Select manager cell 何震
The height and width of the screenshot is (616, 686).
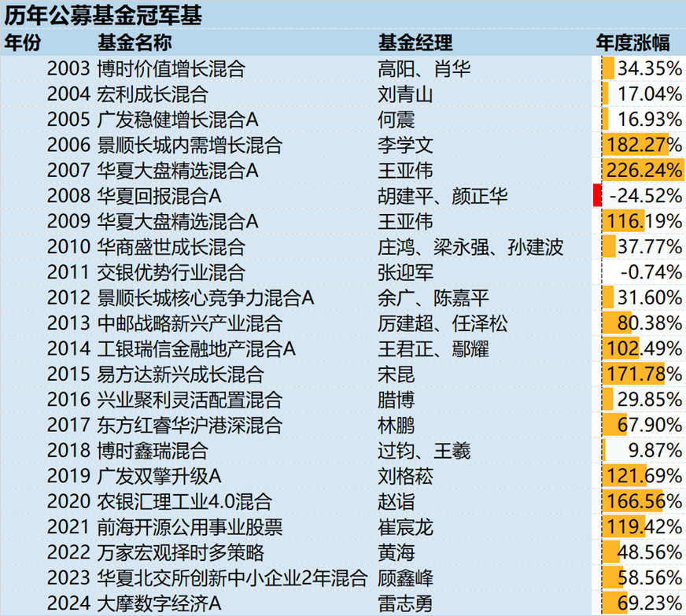pos(396,120)
